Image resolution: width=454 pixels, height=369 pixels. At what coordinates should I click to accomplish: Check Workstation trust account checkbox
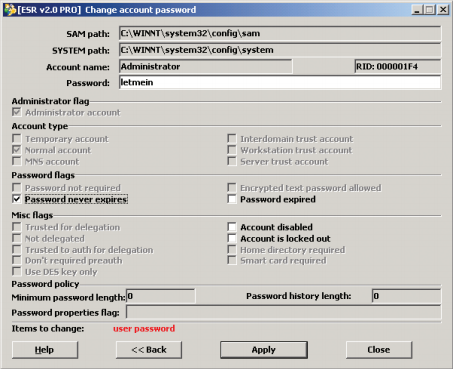click(232, 150)
